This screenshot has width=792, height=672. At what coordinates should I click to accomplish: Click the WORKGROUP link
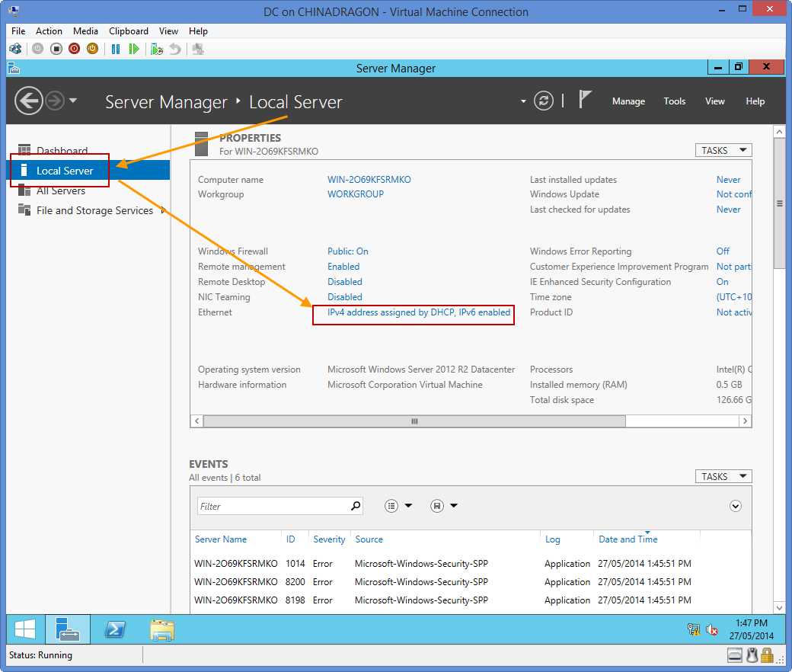tap(356, 194)
